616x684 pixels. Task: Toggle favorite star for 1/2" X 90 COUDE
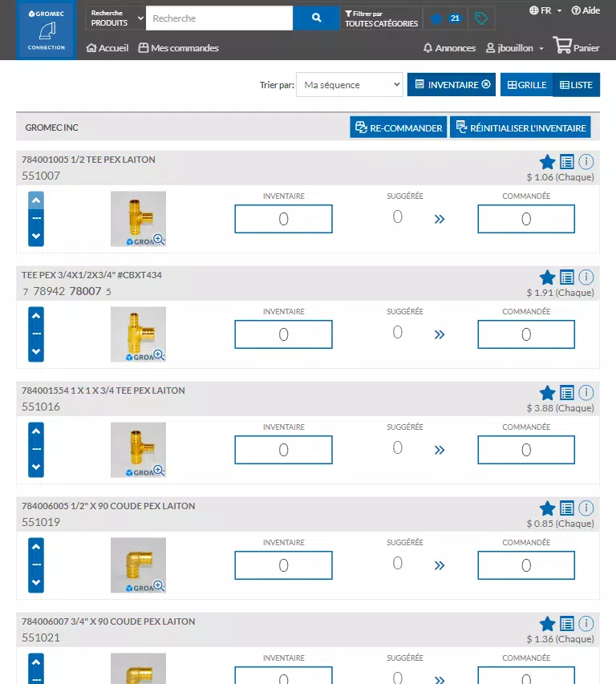547,508
